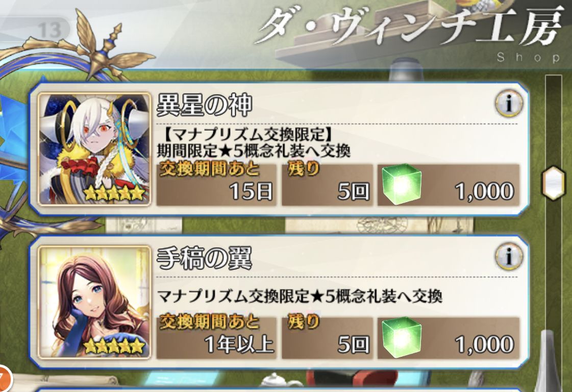Tap the 手稿の翼 item title
The width and height of the screenshot is (572, 392).
[204, 258]
